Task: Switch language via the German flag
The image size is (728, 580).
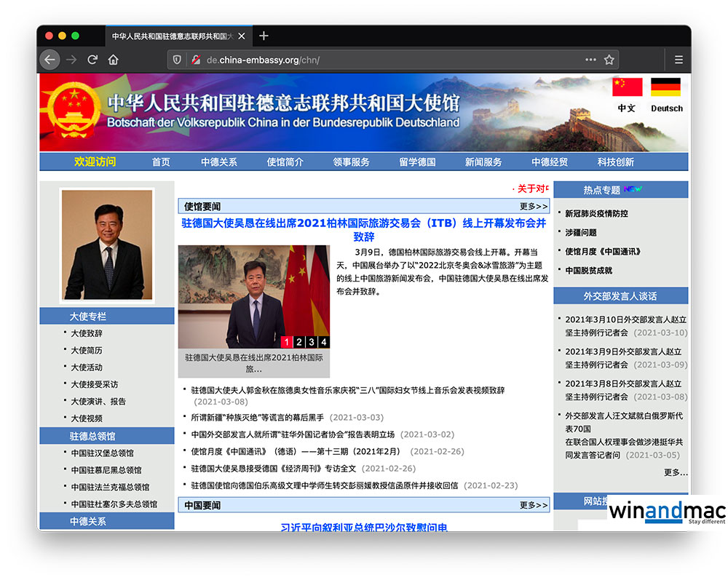Action: click(x=665, y=88)
